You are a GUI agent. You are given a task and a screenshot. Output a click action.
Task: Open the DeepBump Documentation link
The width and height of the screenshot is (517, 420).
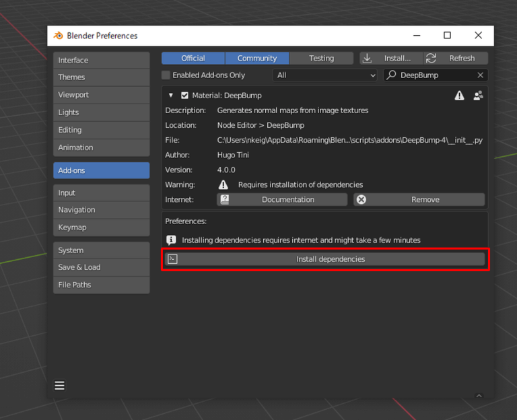coord(282,200)
